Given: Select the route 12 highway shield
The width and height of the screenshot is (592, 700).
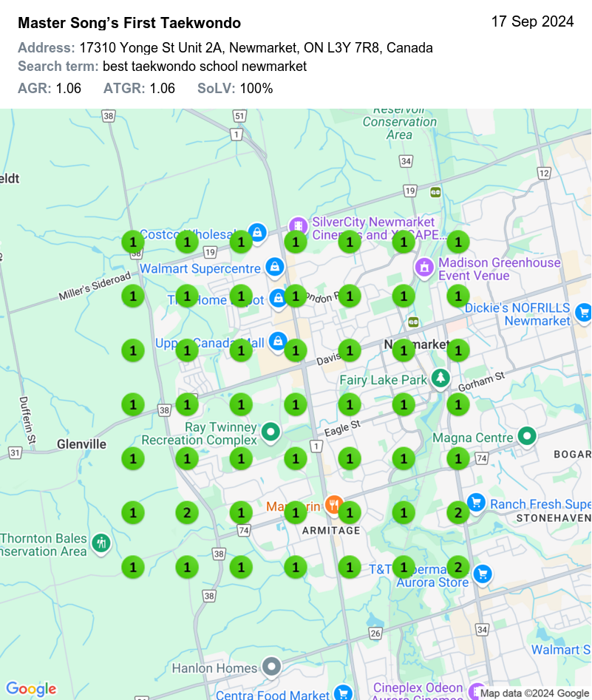Looking at the screenshot, I should click(544, 173).
